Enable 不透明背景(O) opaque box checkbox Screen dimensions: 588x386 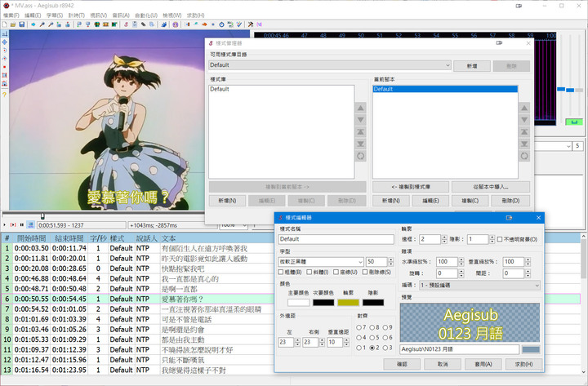pos(517,239)
